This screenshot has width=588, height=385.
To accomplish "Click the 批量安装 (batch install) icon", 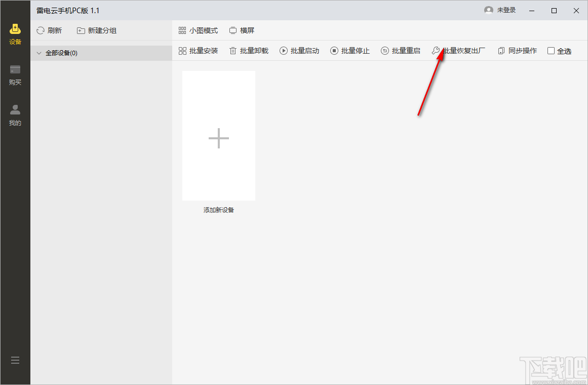I will click(x=182, y=51).
